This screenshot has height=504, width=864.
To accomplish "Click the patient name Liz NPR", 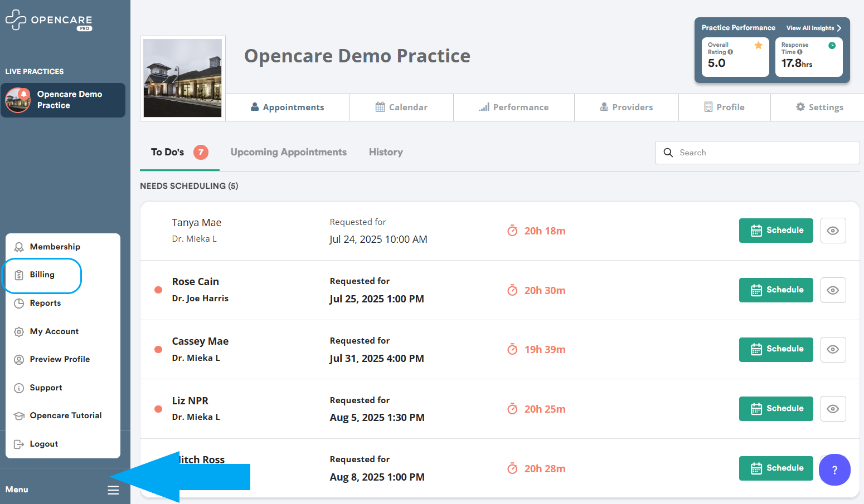I will tap(190, 401).
